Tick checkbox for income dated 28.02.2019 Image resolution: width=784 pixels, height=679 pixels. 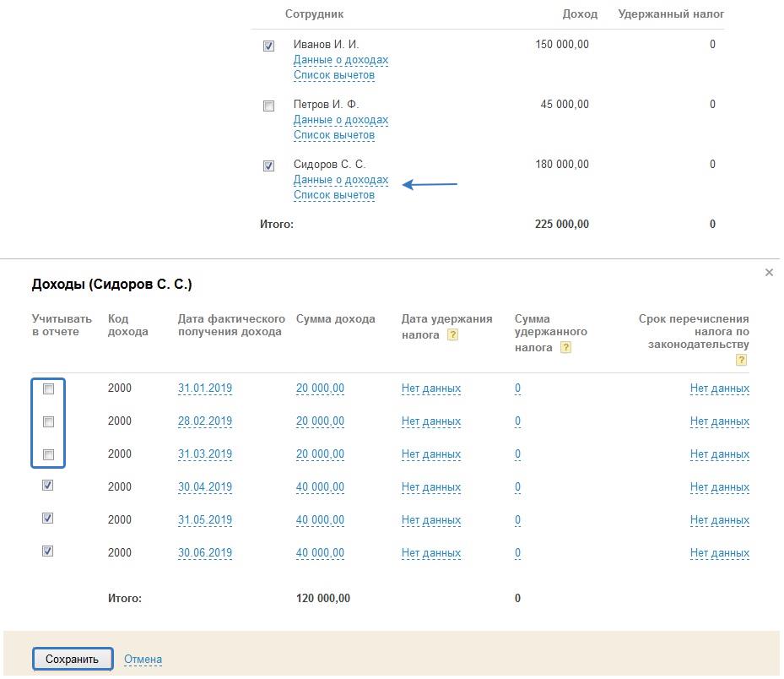(x=48, y=422)
